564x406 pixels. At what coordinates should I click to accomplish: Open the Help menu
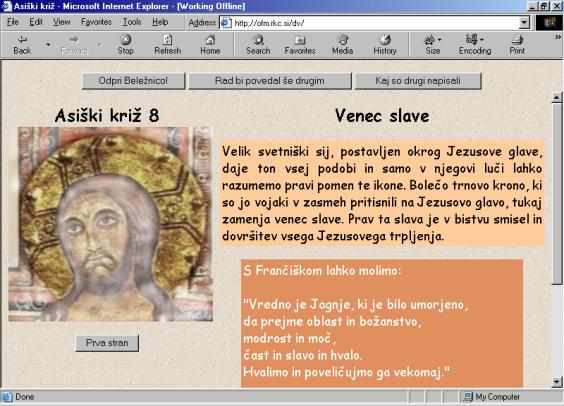coord(160,22)
